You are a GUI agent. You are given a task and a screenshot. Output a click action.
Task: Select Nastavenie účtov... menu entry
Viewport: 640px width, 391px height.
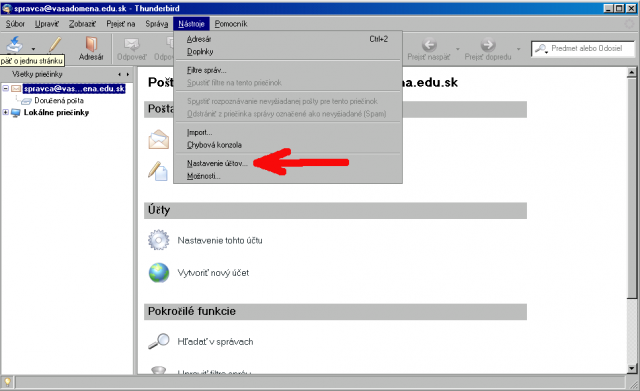288,163
